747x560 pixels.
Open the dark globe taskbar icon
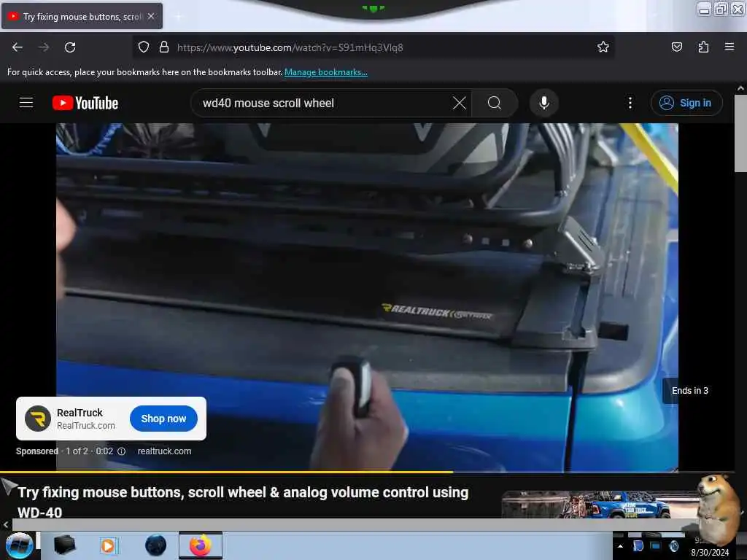(156, 545)
